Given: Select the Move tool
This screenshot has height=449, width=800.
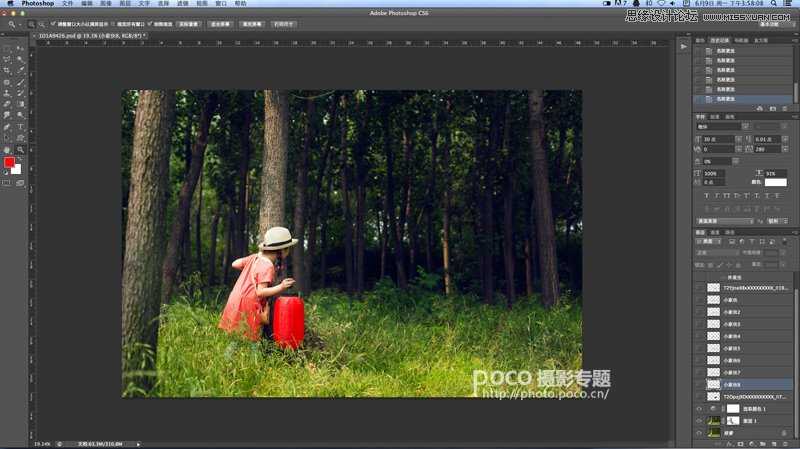Looking at the screenshot, I should point(20,48).
